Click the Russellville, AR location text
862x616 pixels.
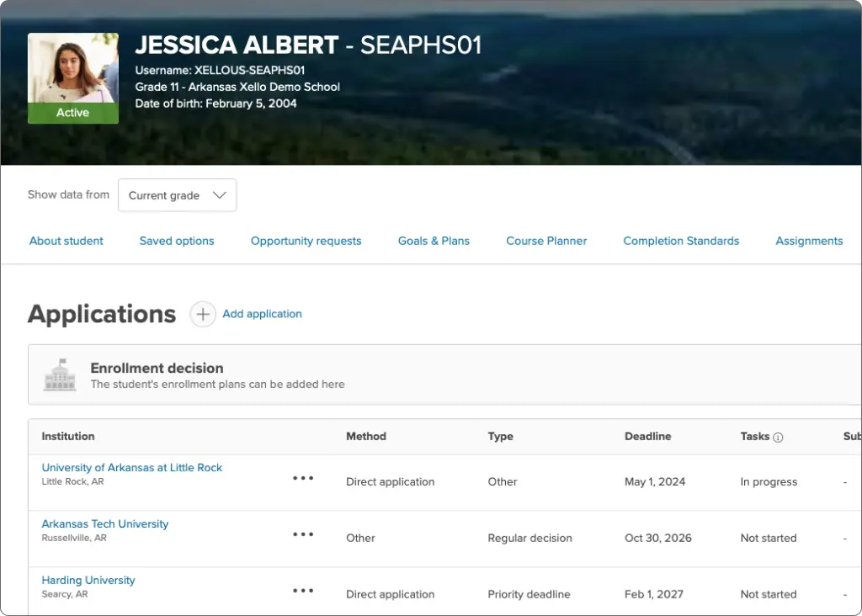click(x=74, y=538)
